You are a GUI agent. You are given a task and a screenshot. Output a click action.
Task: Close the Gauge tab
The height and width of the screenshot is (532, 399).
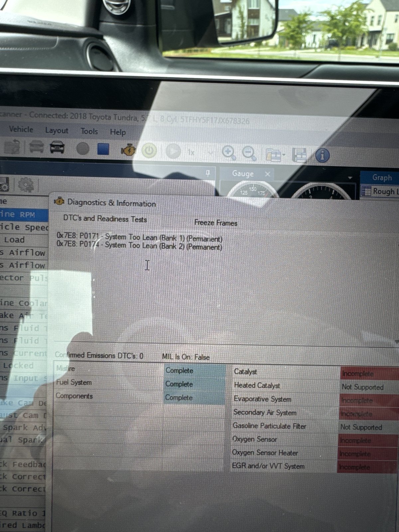(x=267, y=174)
